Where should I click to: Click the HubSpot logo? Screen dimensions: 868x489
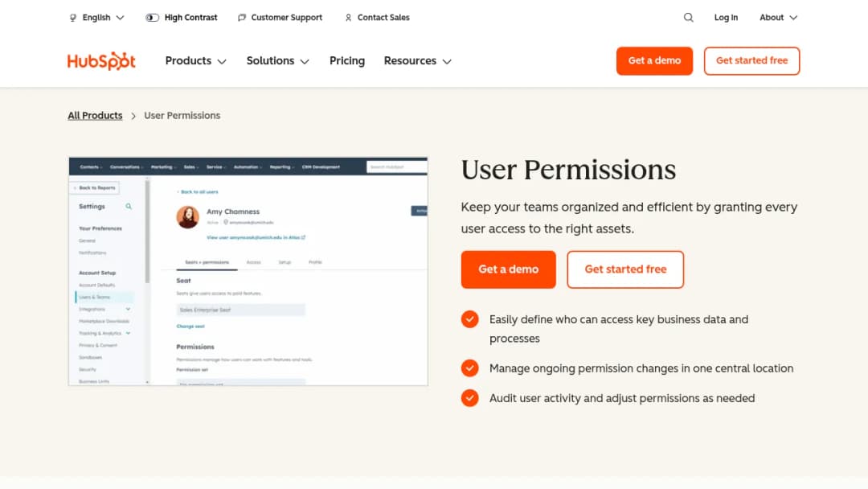[101, 61]
